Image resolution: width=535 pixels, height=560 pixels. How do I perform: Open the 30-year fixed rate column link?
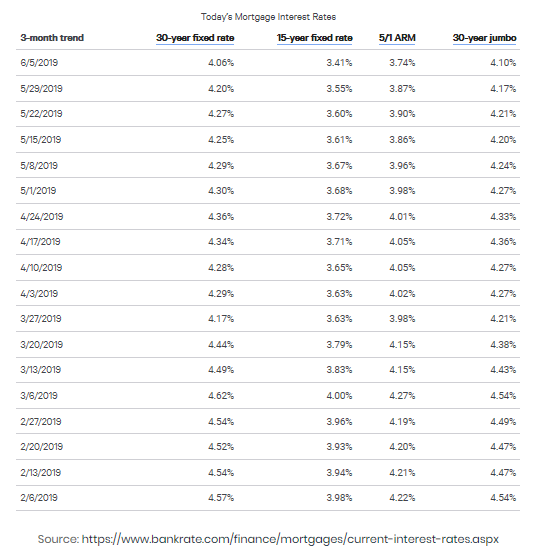[x=195, y=38]
